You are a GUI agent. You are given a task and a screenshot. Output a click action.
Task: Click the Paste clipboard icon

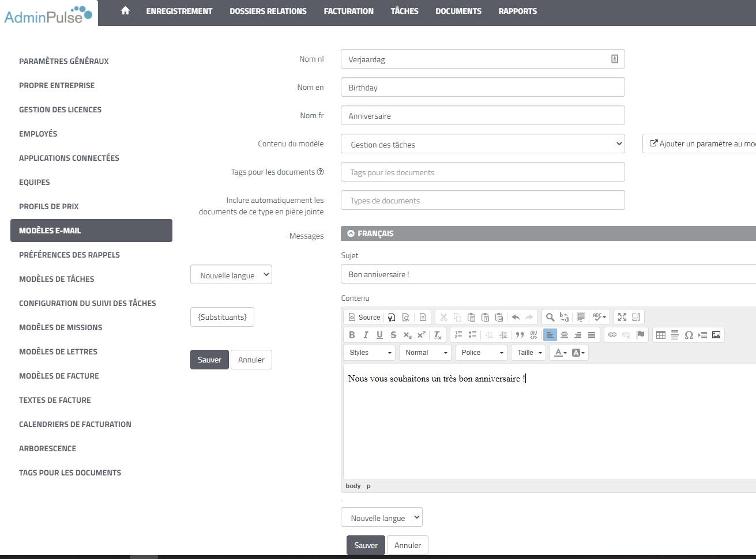[471, 317]
